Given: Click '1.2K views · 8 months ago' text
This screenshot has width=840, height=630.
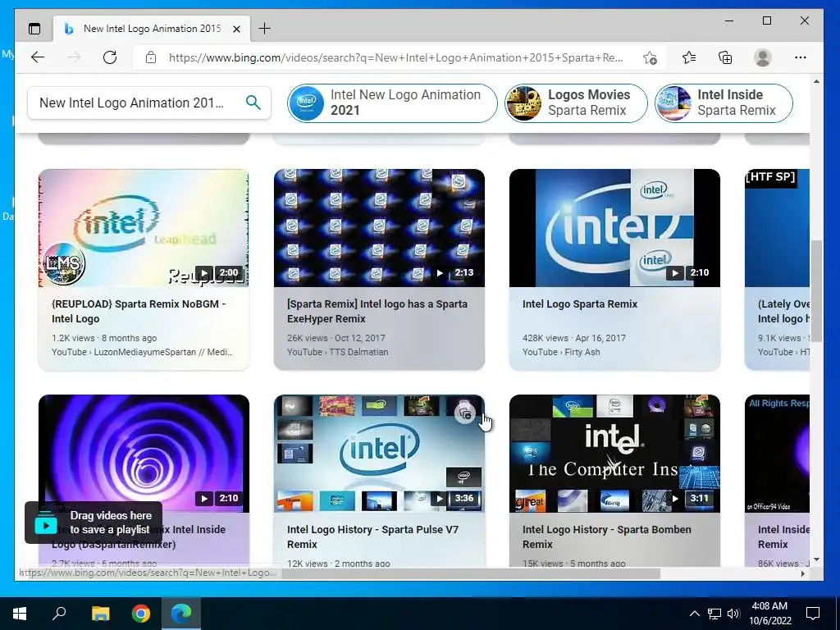Looking at the screenshot, I should tap(104, 338).
